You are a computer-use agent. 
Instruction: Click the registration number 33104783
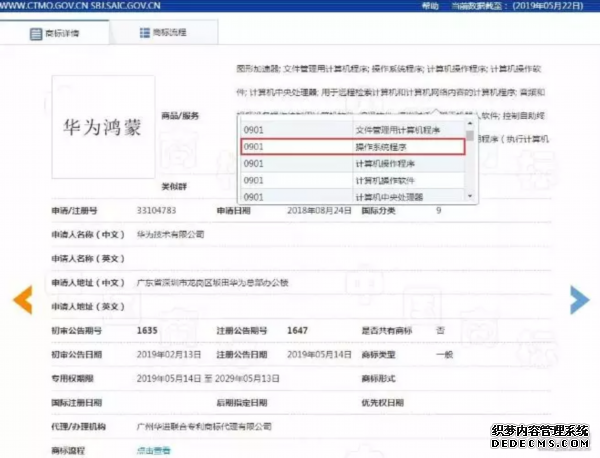click(x=156, y=210)
